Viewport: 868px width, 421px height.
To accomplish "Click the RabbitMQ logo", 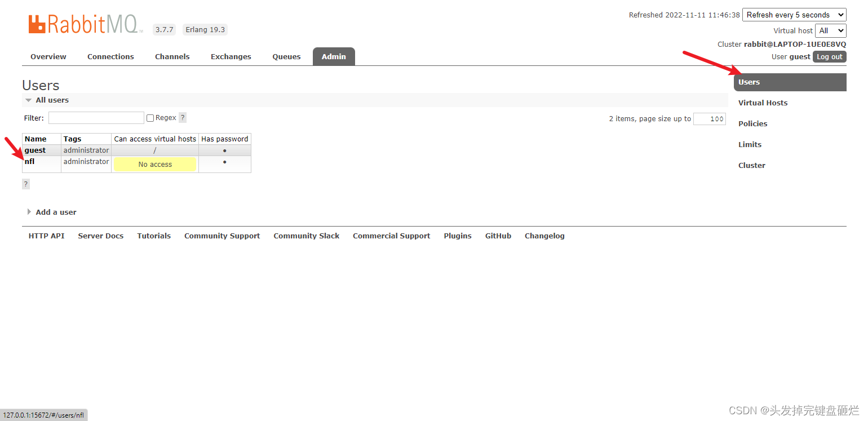I will point(86,24).
